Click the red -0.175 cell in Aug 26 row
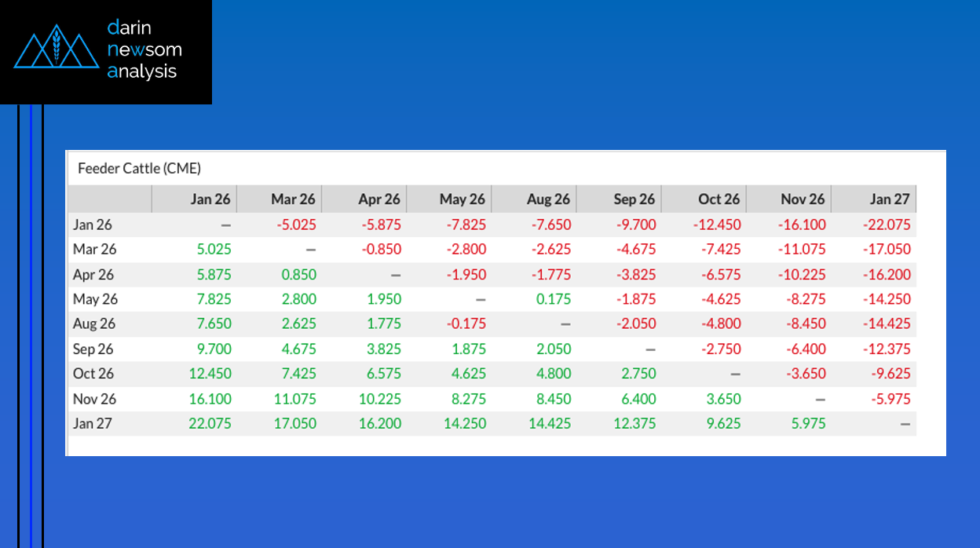Viewport: 980px width, 548px height. click(466, 324)
